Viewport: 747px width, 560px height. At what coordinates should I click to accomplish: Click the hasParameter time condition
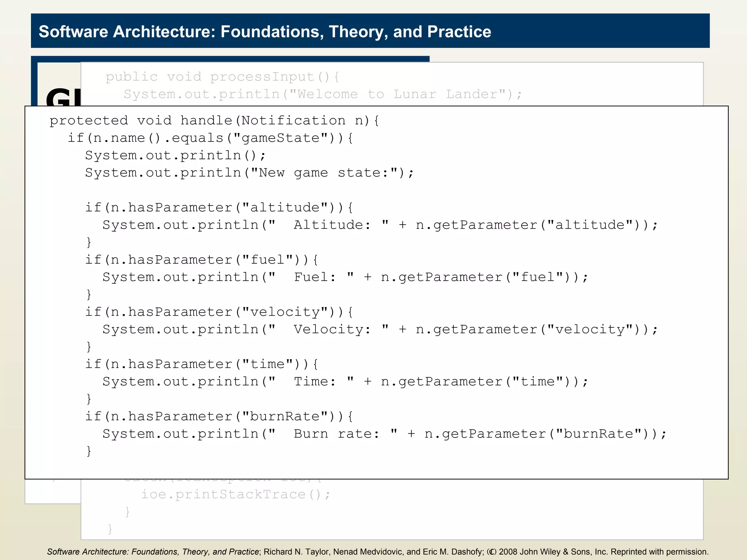(x=201, y=364)
